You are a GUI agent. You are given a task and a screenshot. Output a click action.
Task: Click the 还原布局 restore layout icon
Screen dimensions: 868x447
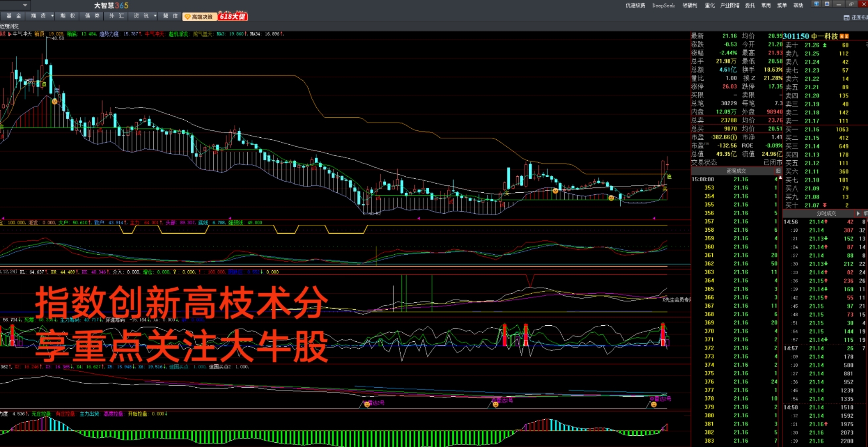(846, 18)
